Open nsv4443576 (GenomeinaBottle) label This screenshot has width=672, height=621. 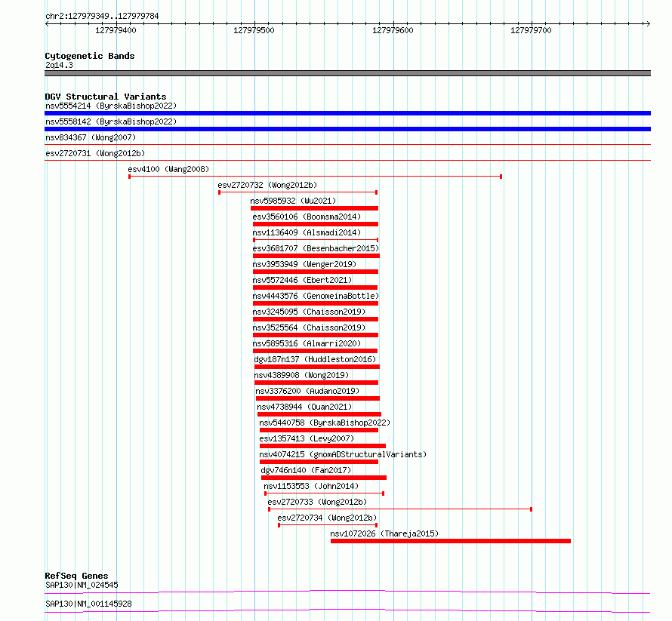pos(316,296)
